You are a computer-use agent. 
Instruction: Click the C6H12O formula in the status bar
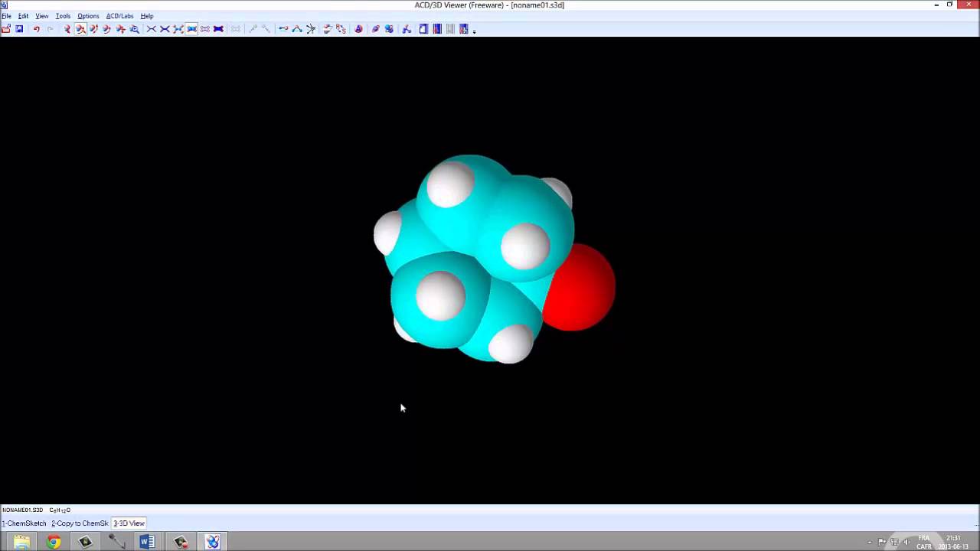click(x=60, y=510)
